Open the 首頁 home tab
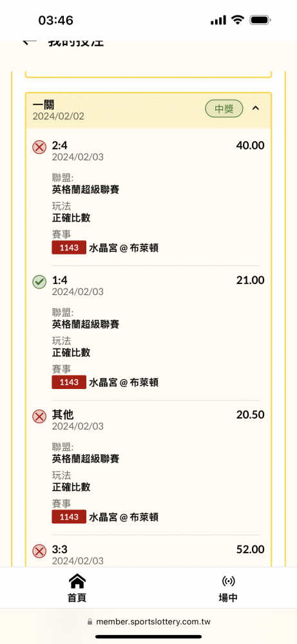Screen dimensions: 297x644 (77, 588)
